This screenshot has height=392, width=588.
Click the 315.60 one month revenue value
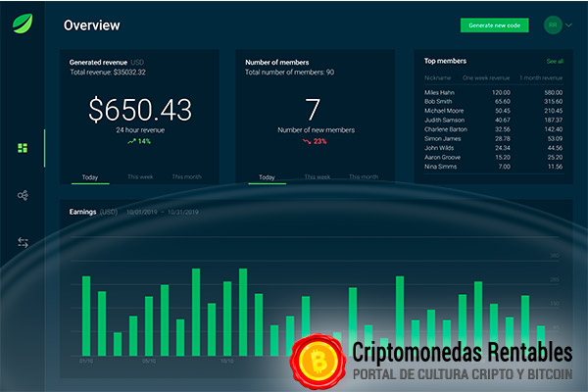click(554, 101)
